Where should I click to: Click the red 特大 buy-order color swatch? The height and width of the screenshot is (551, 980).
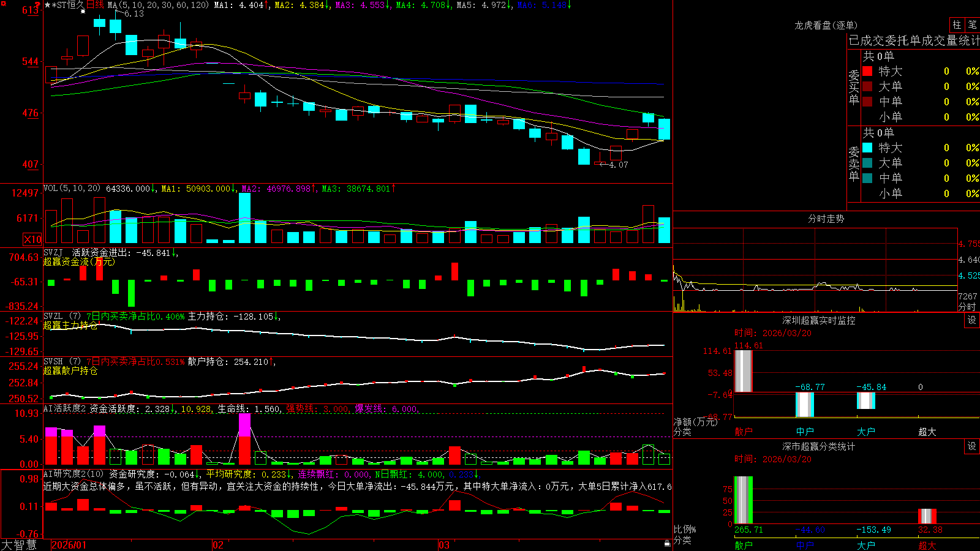[867, 71]
